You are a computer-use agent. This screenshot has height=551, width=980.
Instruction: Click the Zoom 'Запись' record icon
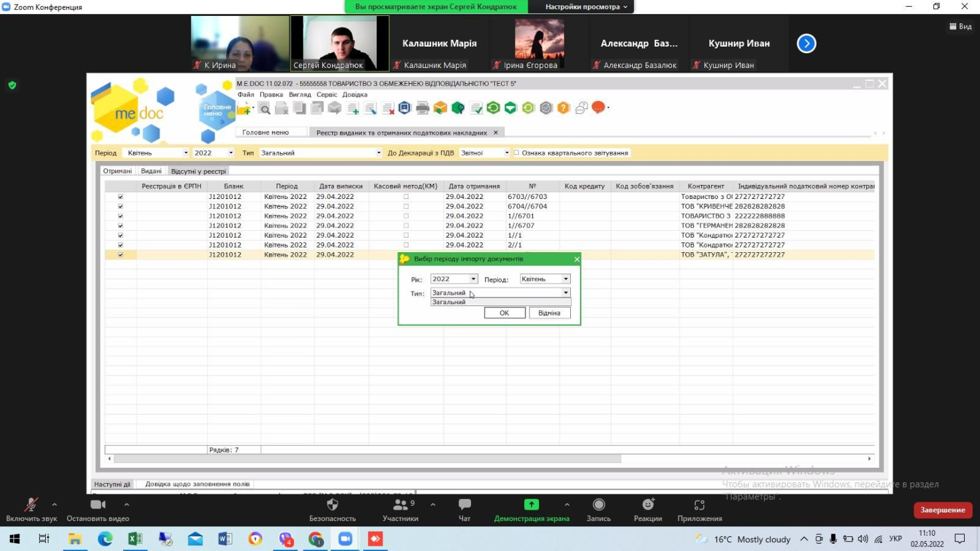[599, 510]
